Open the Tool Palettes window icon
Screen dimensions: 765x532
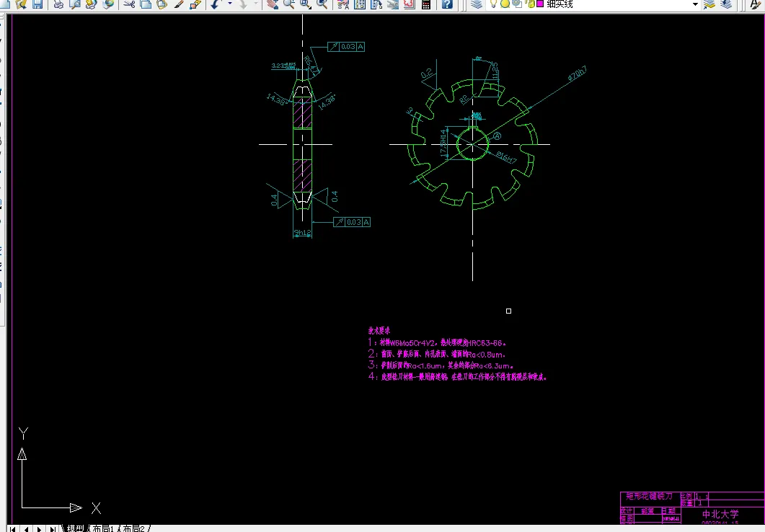(376, 4)
